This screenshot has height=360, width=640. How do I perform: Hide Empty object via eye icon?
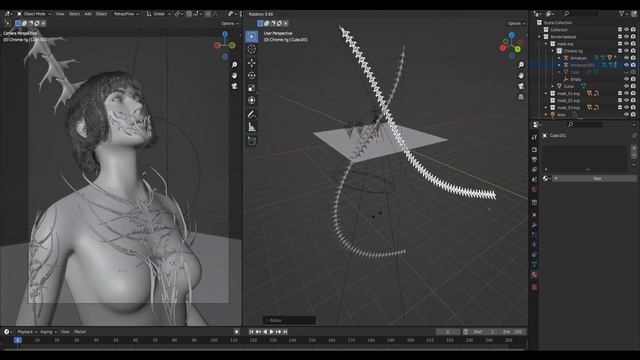tap(627, 79)
